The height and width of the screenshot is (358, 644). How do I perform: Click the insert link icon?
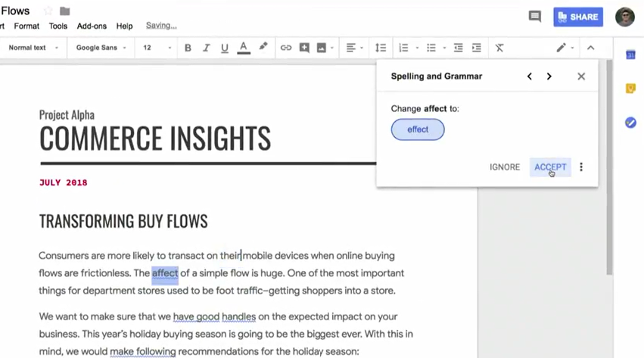coord(285,48)
